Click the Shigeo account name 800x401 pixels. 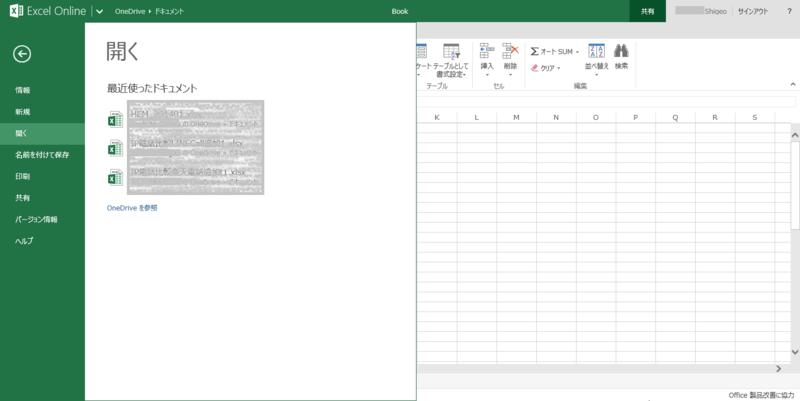point(715,11)
